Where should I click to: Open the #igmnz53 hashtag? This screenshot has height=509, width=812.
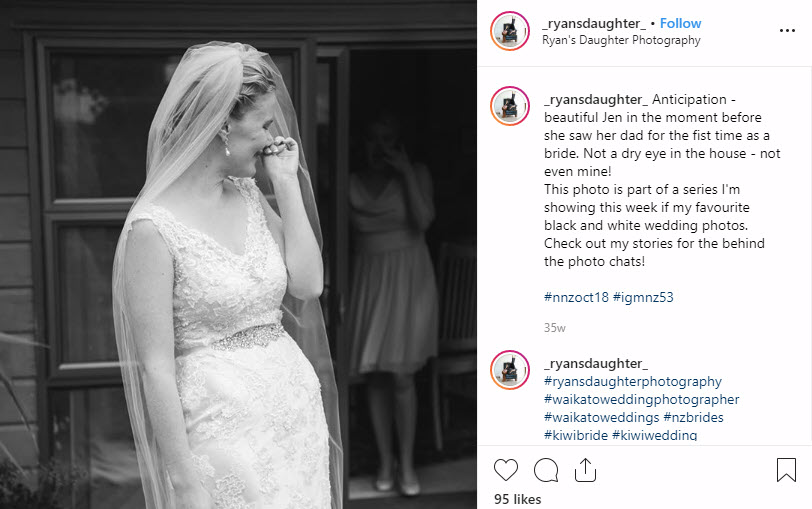[643, 297]
